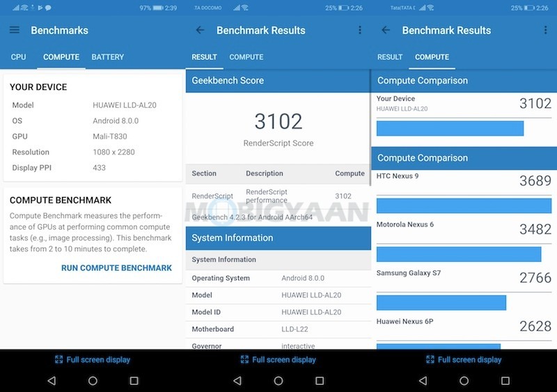Tap Your Device score bar

(x=450, y=128)
